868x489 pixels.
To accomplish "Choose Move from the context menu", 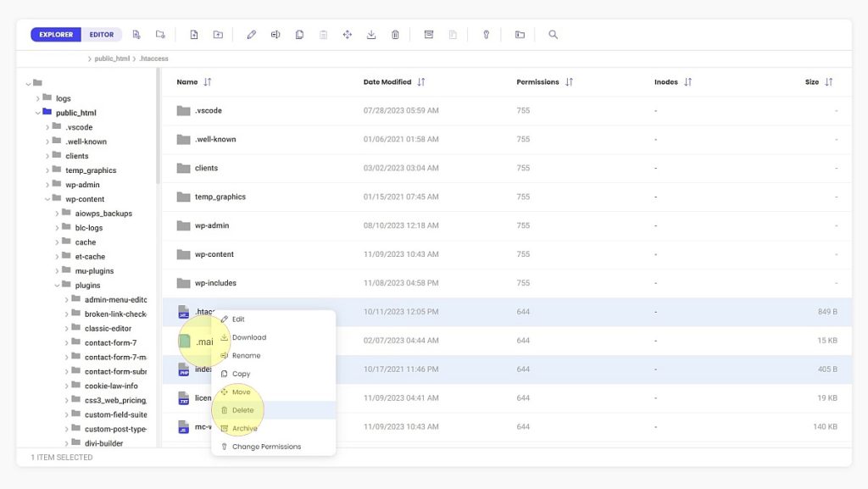I will [x=274, y=392].
